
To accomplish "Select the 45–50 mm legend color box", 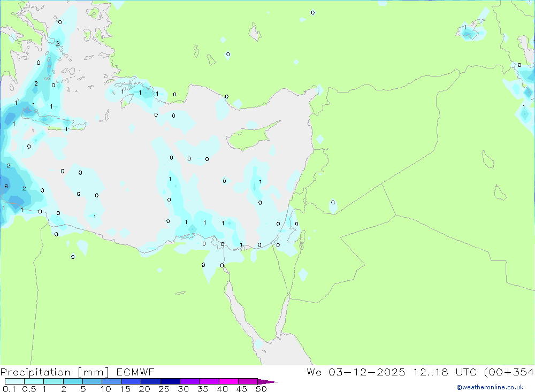I will click(248, 381).
